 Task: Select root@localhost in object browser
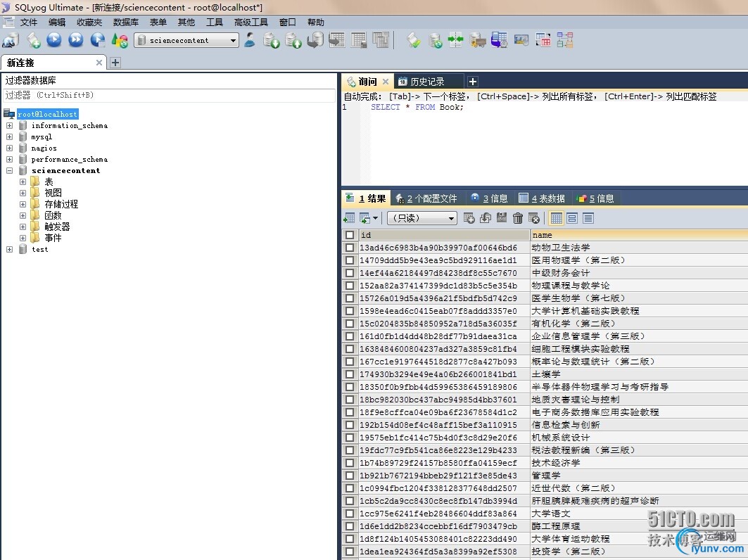tap(47, 115)
